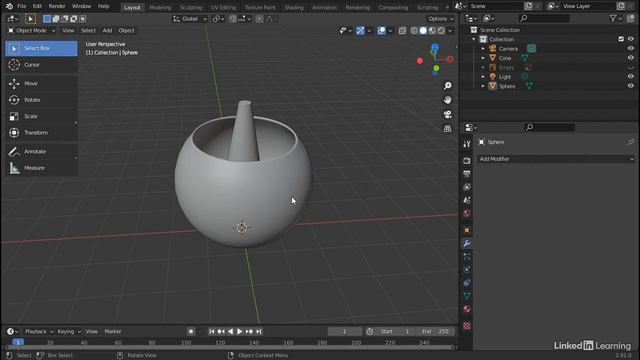Viewport: 640px width, 360px height.
Task: Open the Render properties tab
Action: tap(467, 160)
